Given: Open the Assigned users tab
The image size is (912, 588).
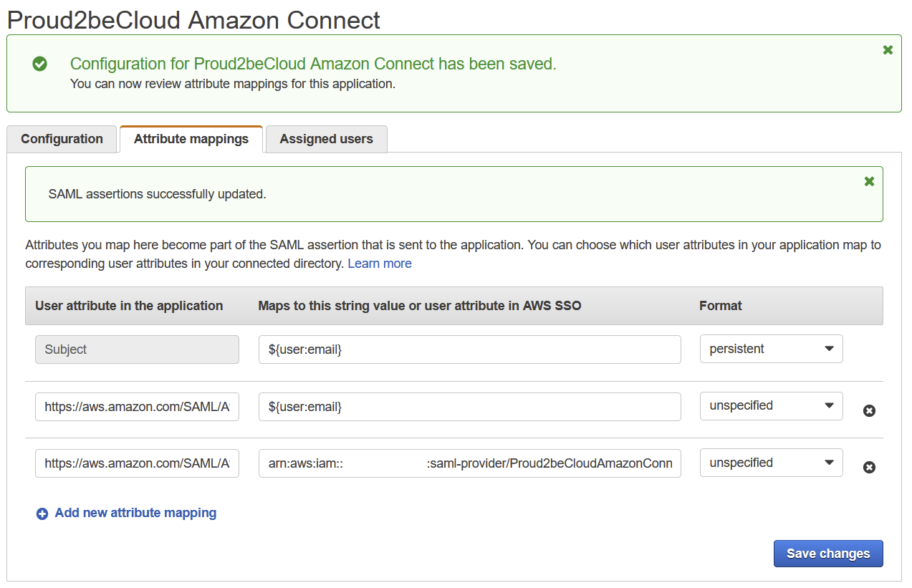Looking at the screenshot, I should tap(326, 139).
